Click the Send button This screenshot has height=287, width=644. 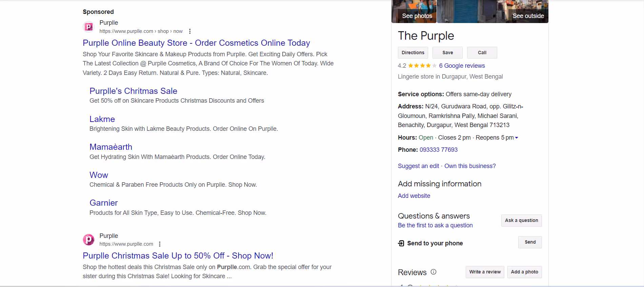pyautogui.click(x=530, y=242)
